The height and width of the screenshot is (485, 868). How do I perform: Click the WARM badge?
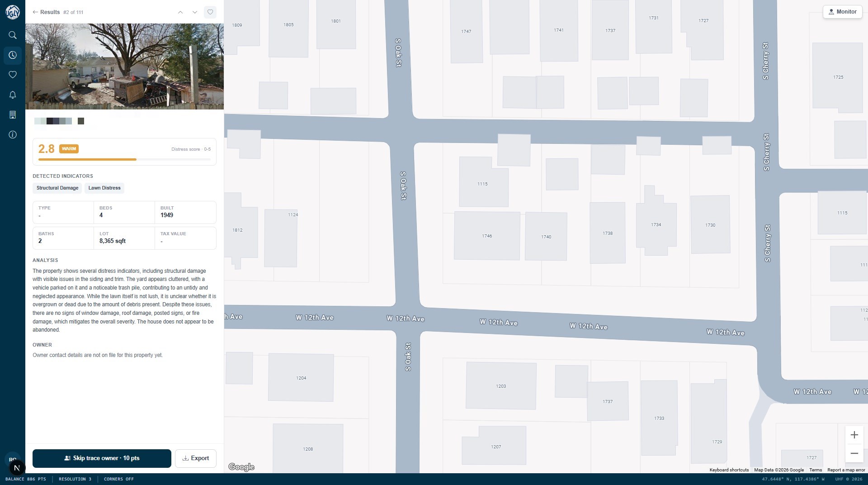pyautogui.click(x=69, y=149)
